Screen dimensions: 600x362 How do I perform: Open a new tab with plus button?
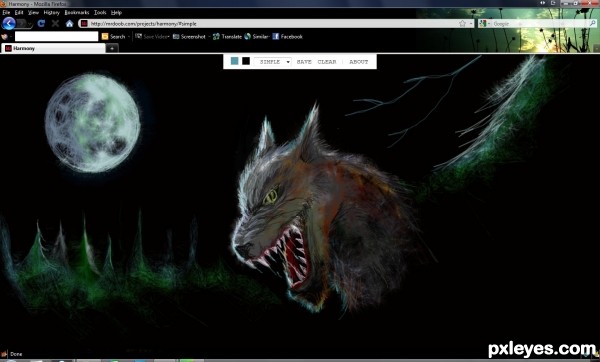[112, 49]
